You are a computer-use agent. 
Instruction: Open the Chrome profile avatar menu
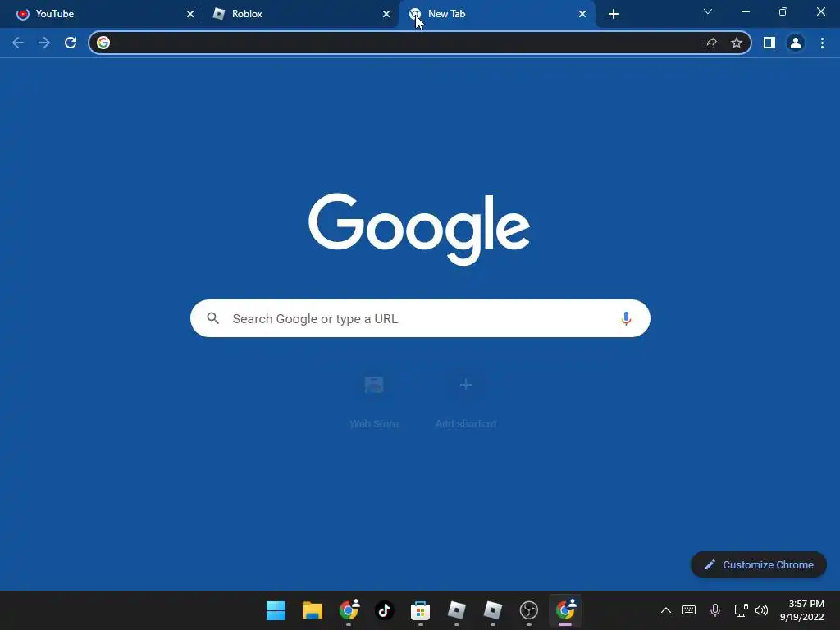pyautogui.click(x=796, y=43)
